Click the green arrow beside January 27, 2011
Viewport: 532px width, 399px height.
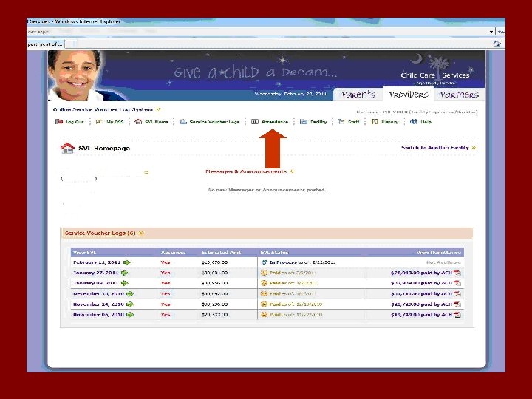tap(125, 273)
